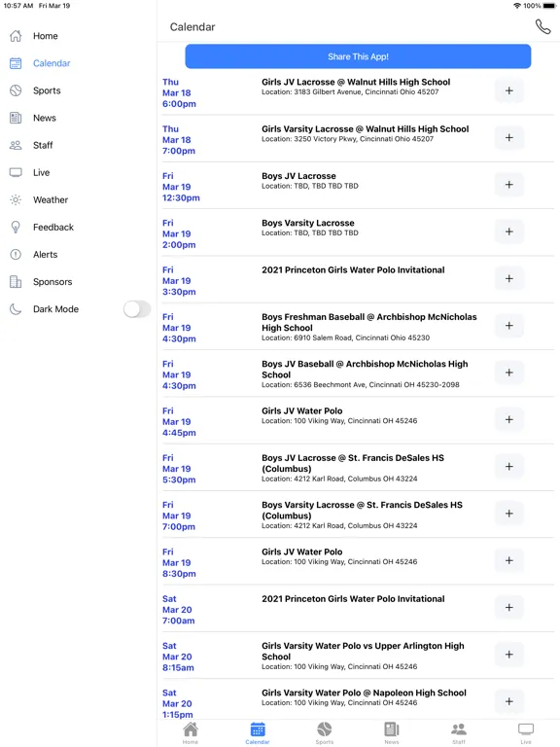Click the Sports ball icon in sidebar
This screenshot has height=747, width=560.
[16, 90]
